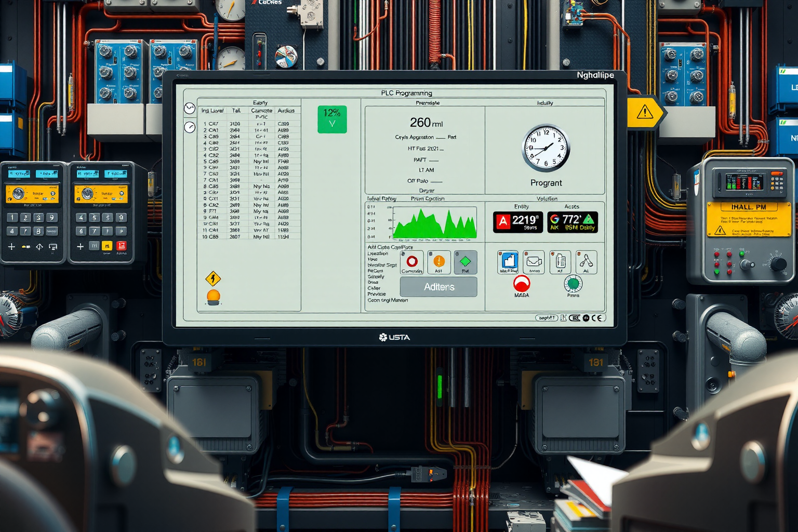The height and width of the screenshot is (532, 798).
Task: Select the table row starting 1 CH7
Action: tap(249, 124)
